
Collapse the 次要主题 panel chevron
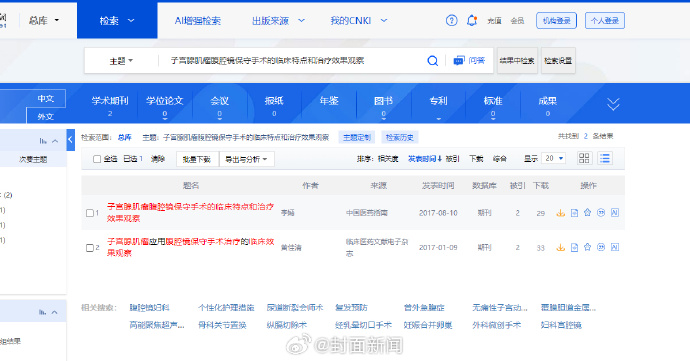[x=55, y=141]
